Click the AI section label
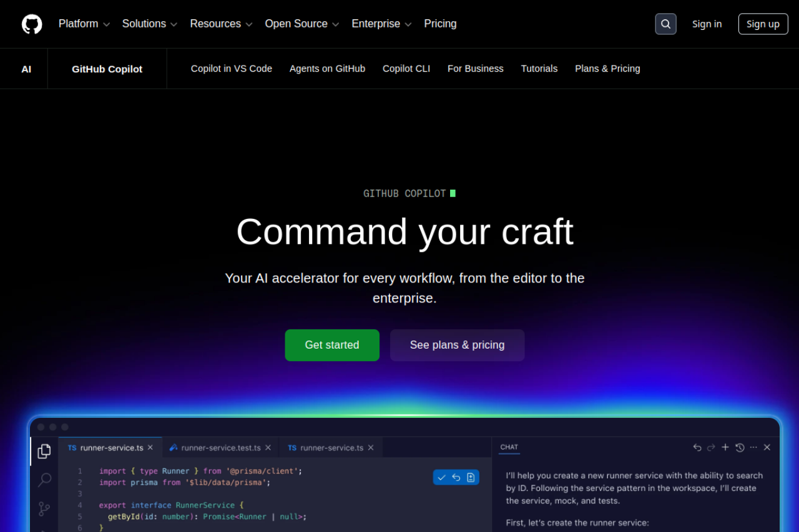 coord(26,69)
